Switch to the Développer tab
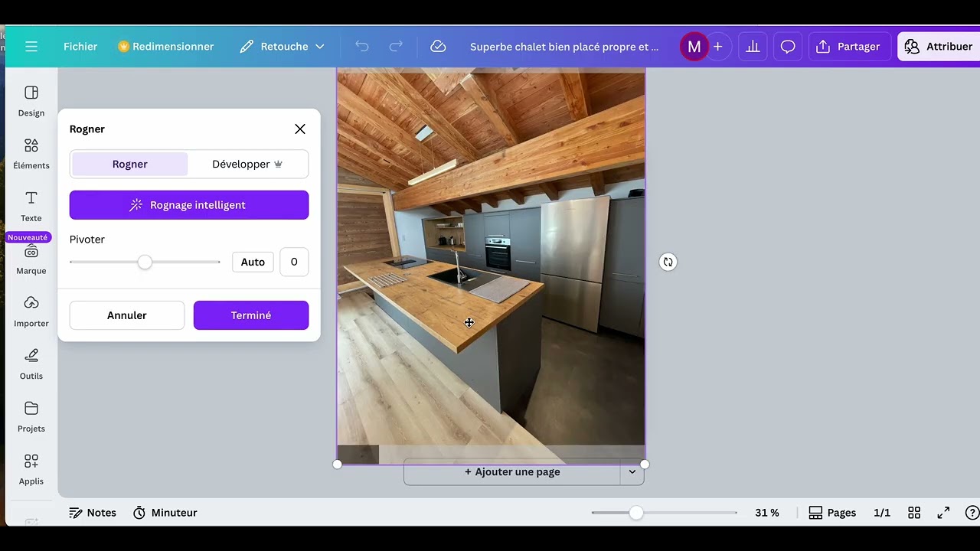Image resolution: width=980 pixels, height=551 pixels. click(247, 164)
